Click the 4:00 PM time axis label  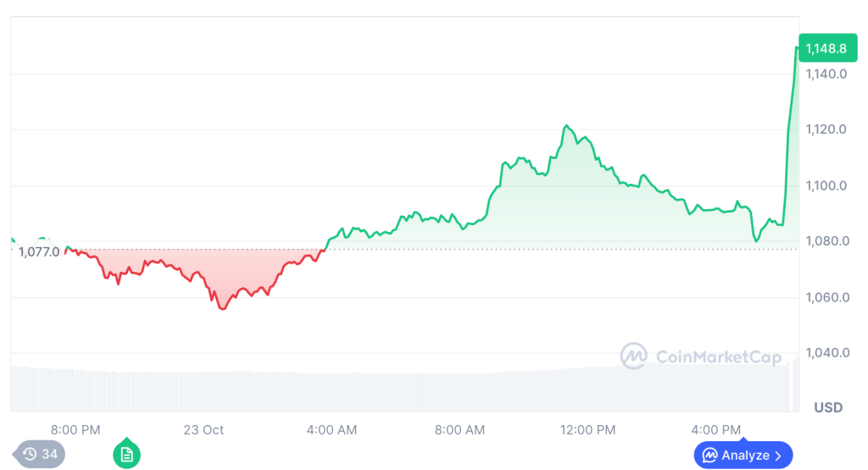(x=716, y=430)
